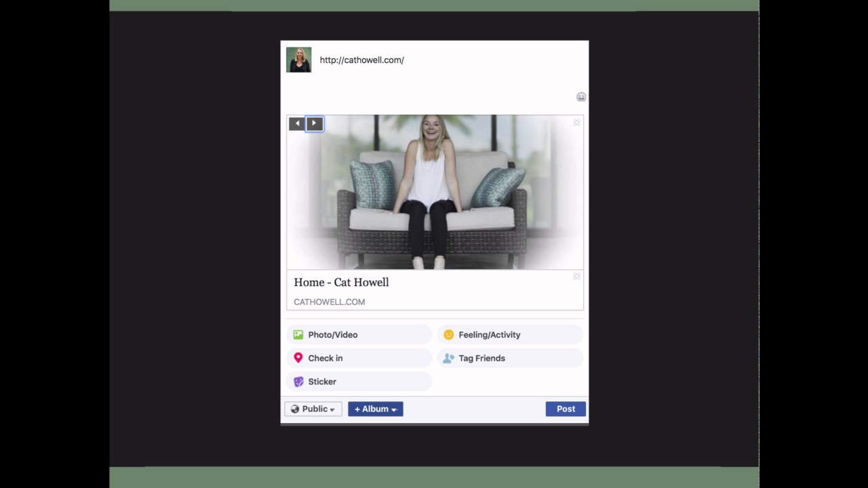The image size is (868, 488).
Task: Remove the Home - Cat Howell link attachment
Action: [576, 277]
